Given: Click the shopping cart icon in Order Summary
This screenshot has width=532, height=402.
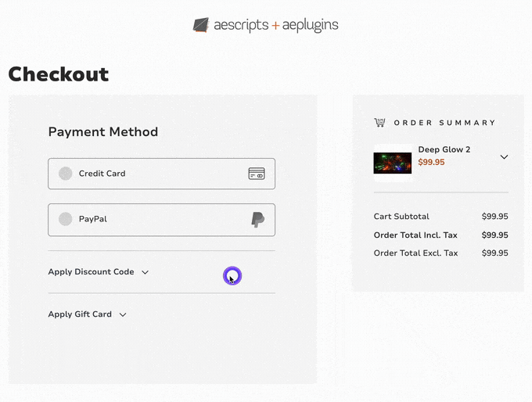Looking at the screenshot, I should pyautogui.click(x=379, y=123).
